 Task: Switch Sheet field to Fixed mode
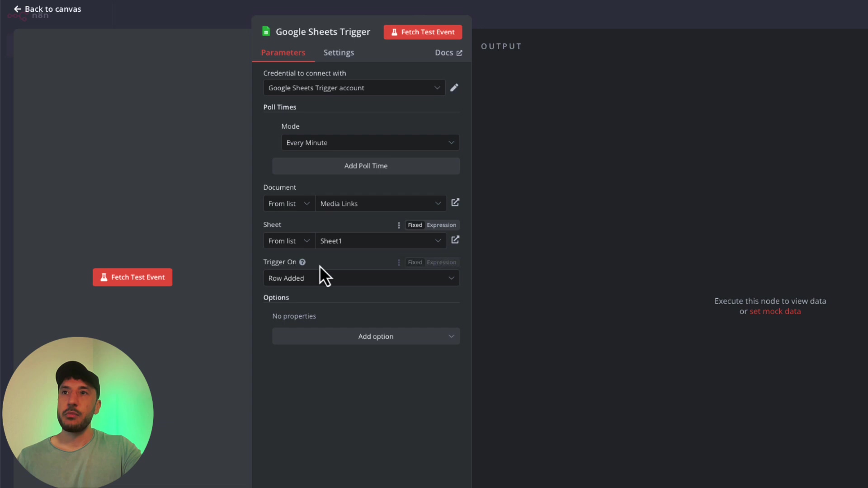click(415, 225)
